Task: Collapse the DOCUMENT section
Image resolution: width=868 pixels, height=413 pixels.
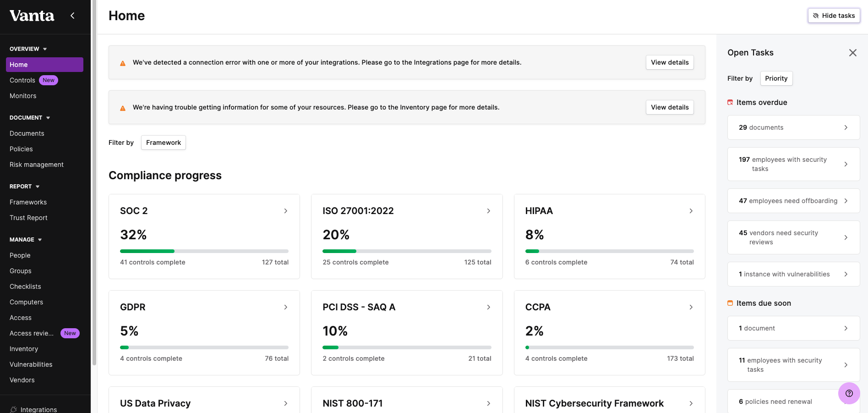Action: coord(30,118)
